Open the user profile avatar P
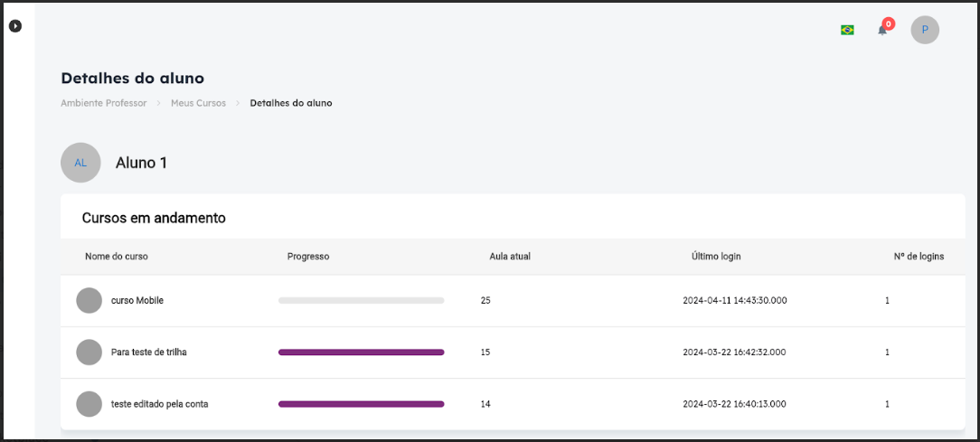Image resolution: width=980 pixels, height=442 pixels. (x=925, y=30)
